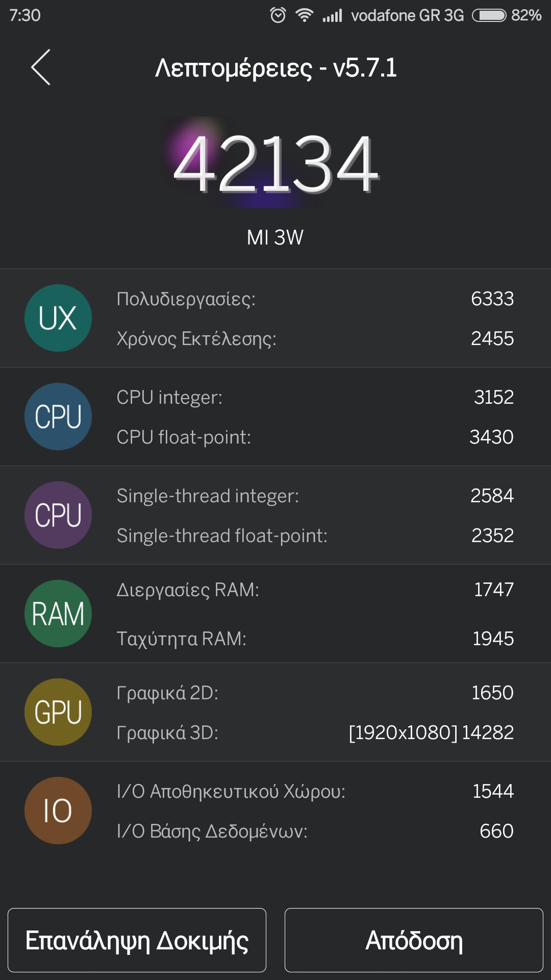Tap the Single-thread integer result row

click(314, 496)
